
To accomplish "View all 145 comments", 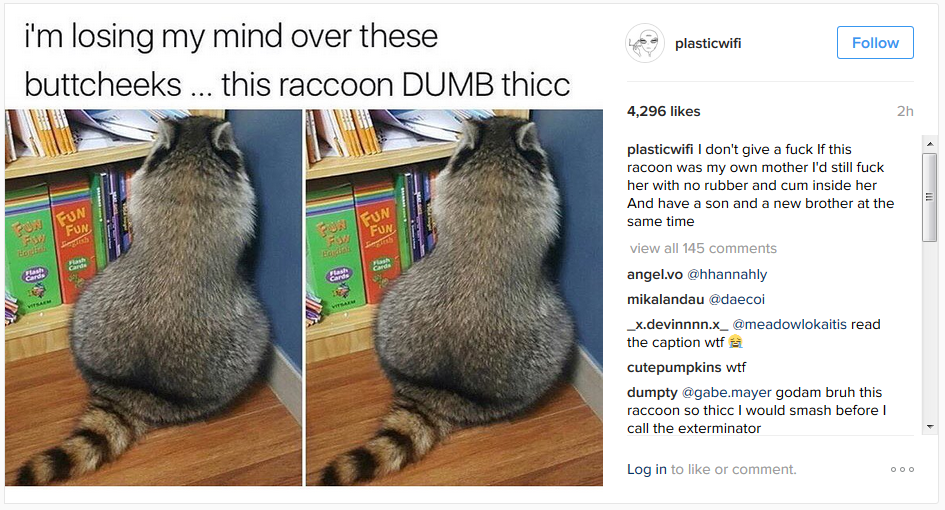I will [703, 248].
